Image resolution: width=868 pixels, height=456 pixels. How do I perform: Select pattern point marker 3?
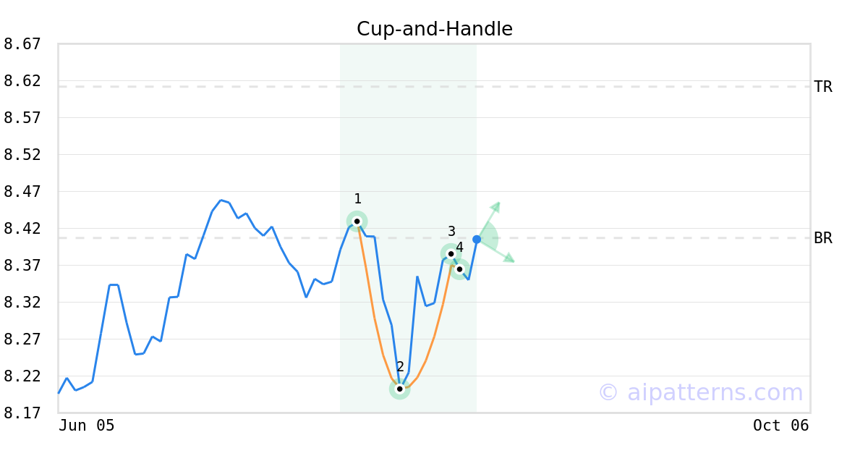[x=451, y=254]
